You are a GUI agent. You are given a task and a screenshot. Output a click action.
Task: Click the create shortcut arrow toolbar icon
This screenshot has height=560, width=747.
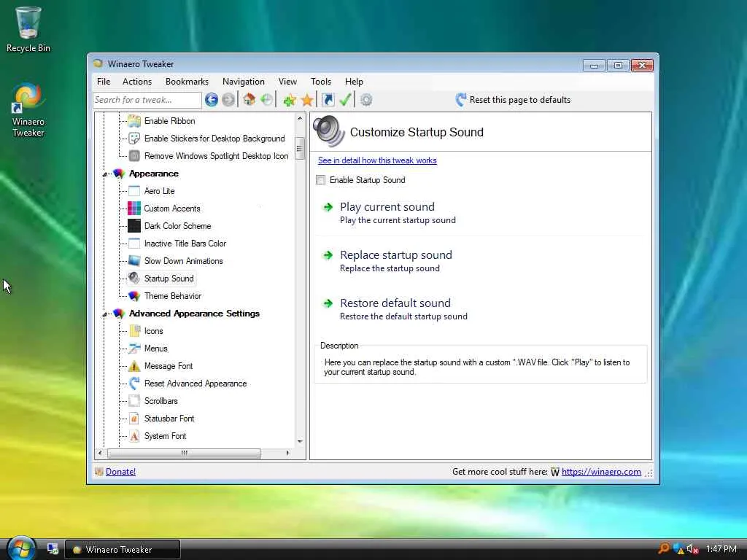point(328,99)
